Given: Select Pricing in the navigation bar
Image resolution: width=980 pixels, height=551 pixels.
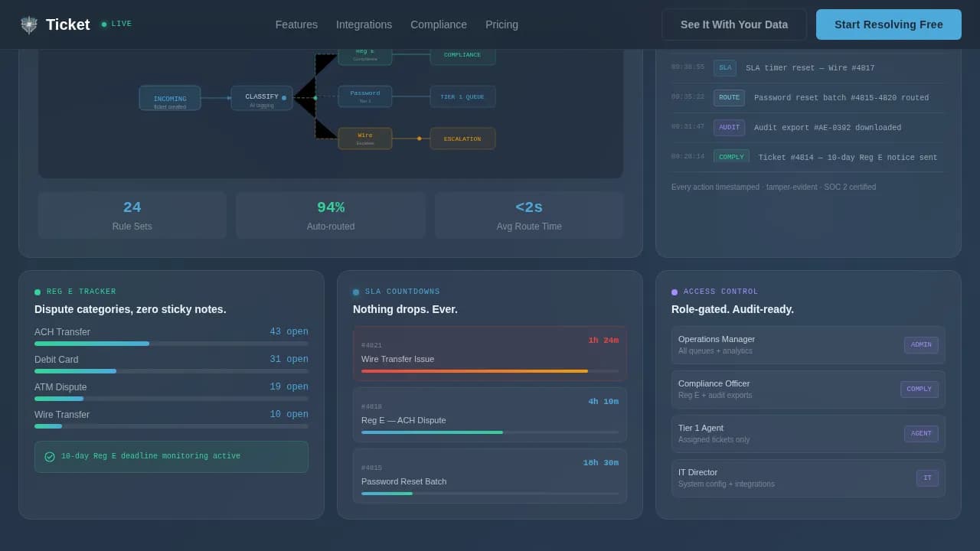Looking at the screenshot, I should point(501,24).
